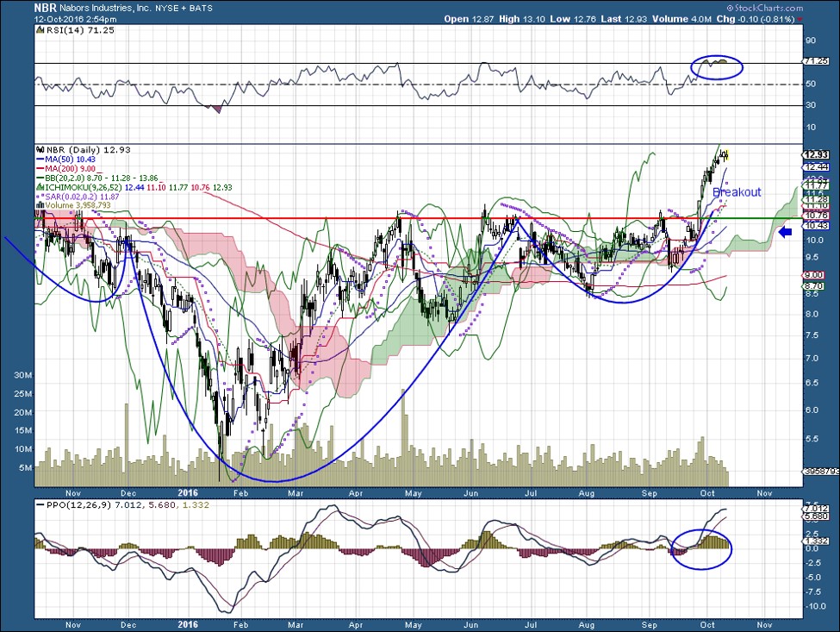Click 2016 on the price chart date axis

tap(188, 493)
